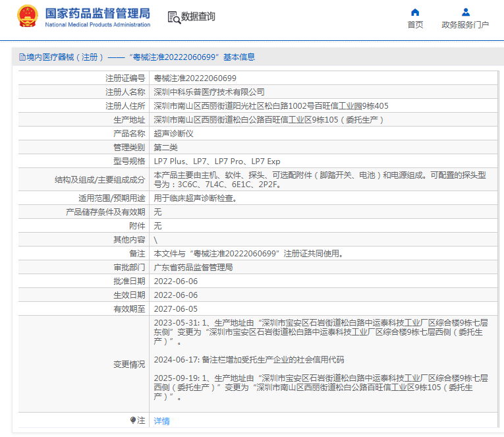The image size is (504, 437).
Task: Click the 2024-06-17 change record
Action: point(249,359)
